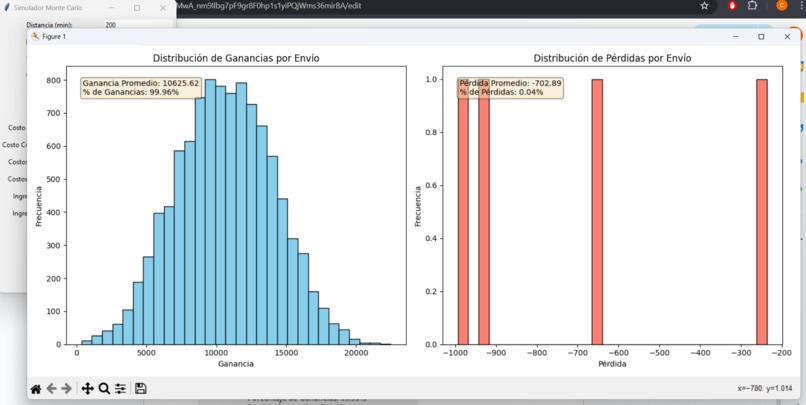Activate the Zoom to rectangle magnifier tool
The image size is (806, 405).
click(x=104, y=389)
